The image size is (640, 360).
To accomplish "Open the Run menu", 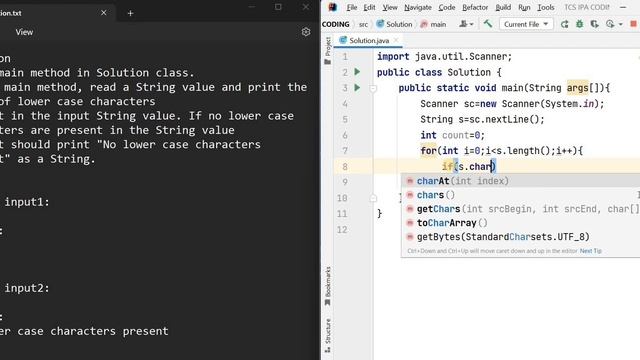I will [524, 7].
